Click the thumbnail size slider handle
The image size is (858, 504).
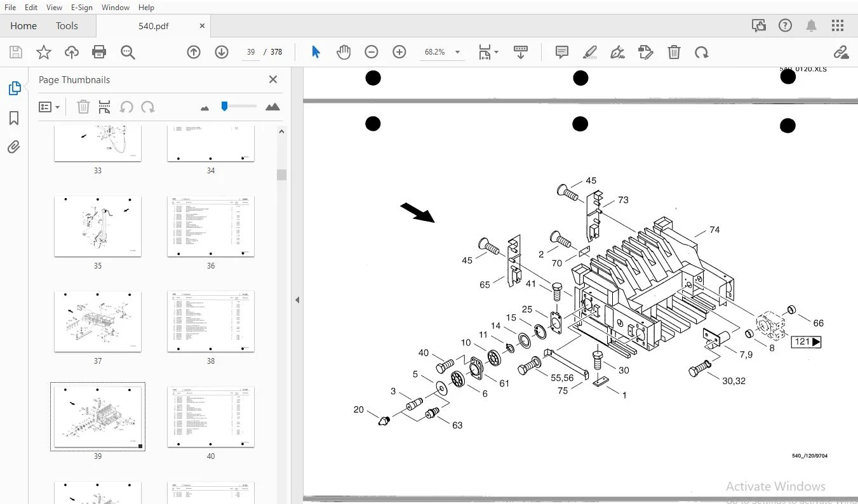coord(224,106)
